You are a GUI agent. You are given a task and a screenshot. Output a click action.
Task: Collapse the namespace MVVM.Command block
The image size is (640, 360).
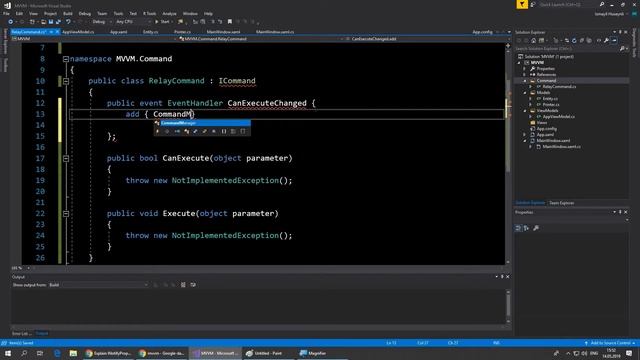click(66, 59)
